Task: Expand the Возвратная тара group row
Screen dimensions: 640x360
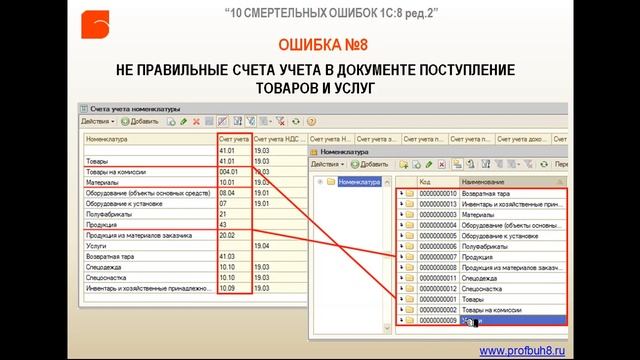Action: 401,193
